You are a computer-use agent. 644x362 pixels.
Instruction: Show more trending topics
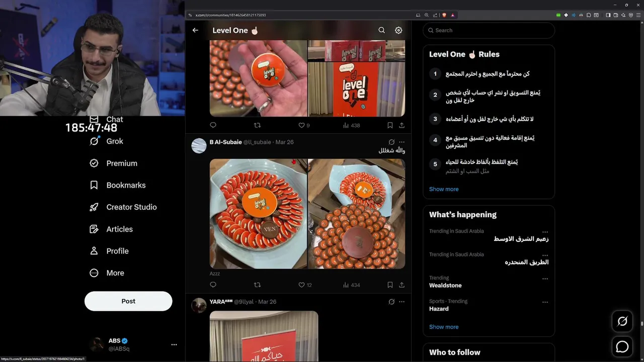[444, 327]
